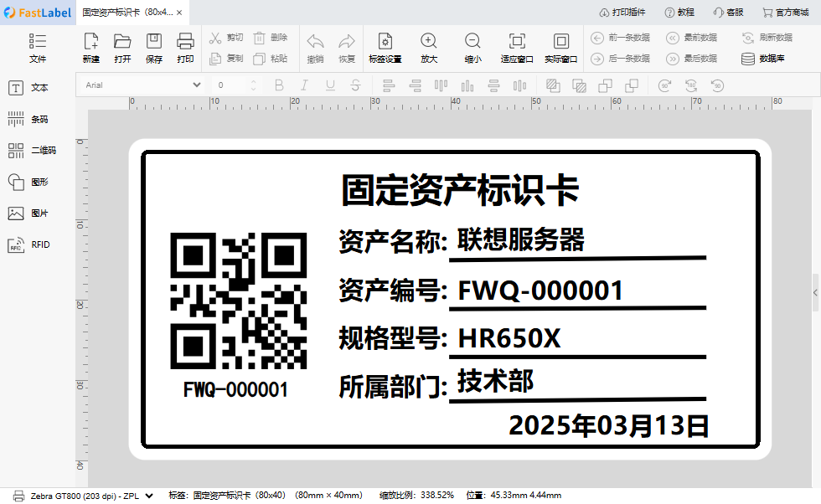
Task: Select the 图形 shape tool
Action: point(28,183)
